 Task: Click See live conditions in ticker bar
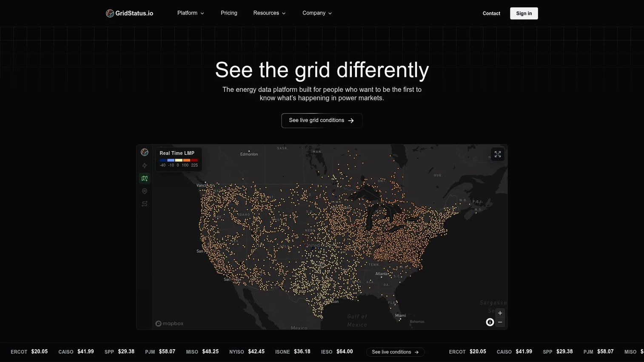[x=396, y=352]
